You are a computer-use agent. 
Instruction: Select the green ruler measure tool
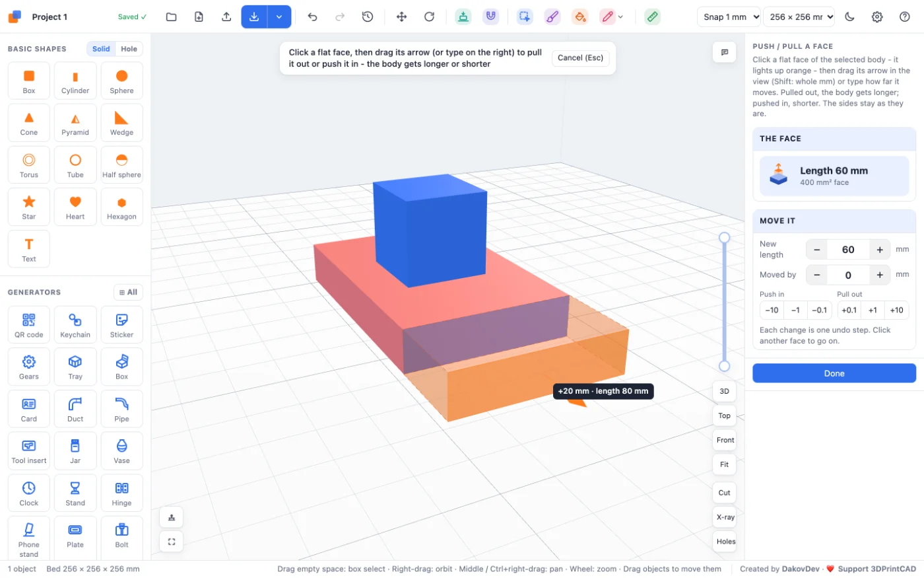[x=652, y=17]
